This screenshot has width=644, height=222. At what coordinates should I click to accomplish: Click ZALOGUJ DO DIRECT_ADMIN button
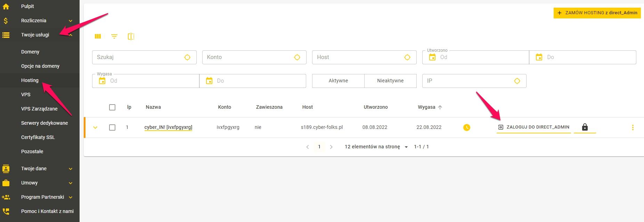(x=534, y=127)
